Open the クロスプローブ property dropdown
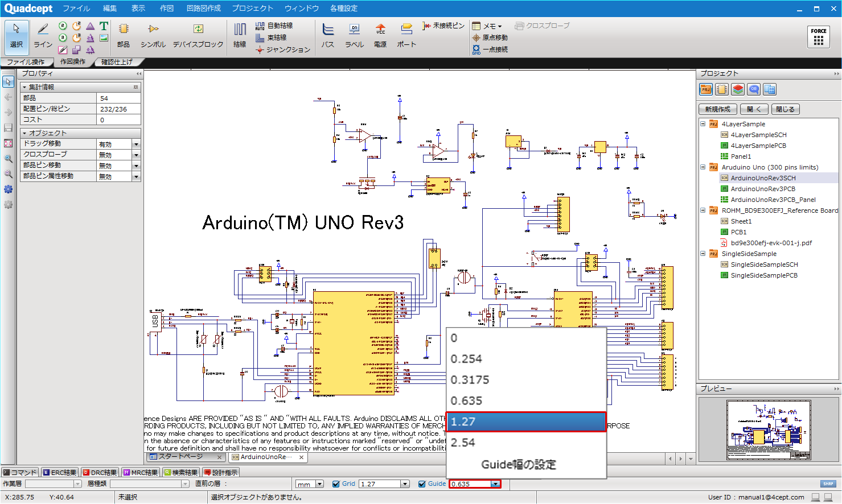This screenshot has width=842, height=504. click(136, 155)
